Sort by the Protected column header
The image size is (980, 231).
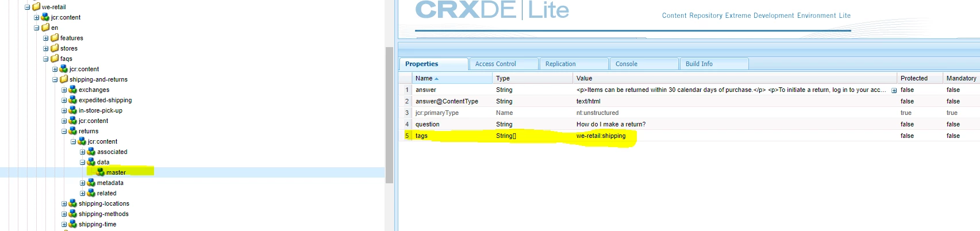(920, 78)
